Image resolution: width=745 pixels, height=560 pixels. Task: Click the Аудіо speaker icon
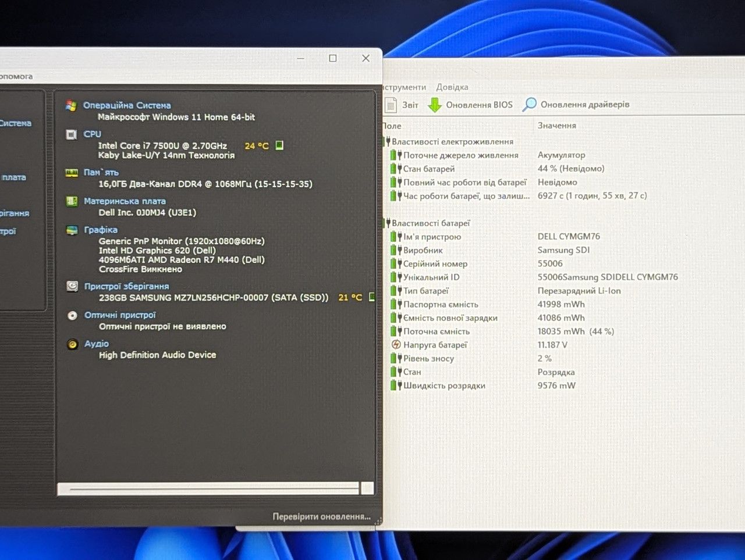[72, 344]
